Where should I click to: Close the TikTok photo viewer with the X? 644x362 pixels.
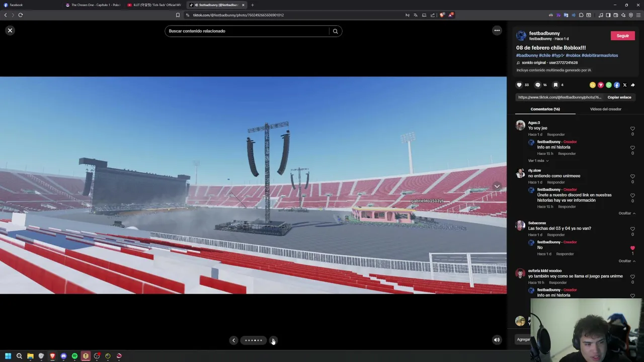click(x=10, y=31)
